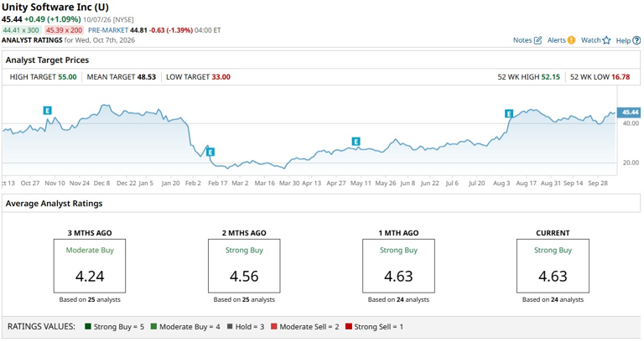Add to Watch list star icon
644x342 pixels.
[x=606, y=40]
